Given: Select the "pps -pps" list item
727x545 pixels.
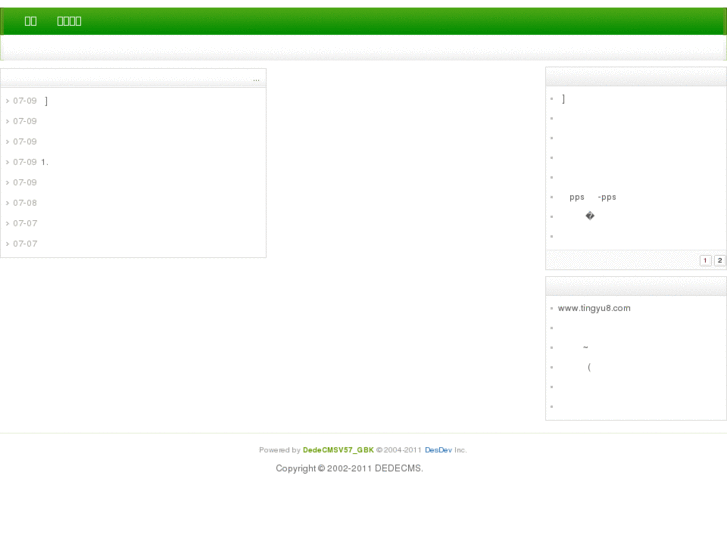Looking at the screenshot, I should click(593, 197).
